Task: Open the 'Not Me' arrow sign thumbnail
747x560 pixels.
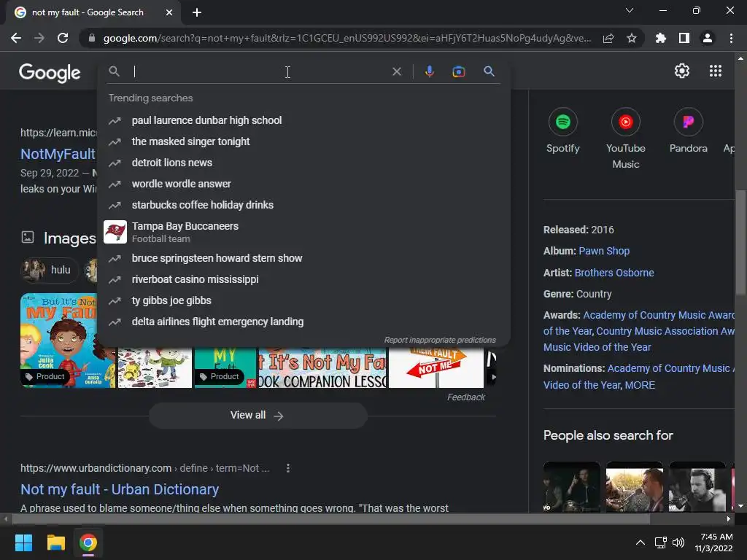Action: pos(436,367)
